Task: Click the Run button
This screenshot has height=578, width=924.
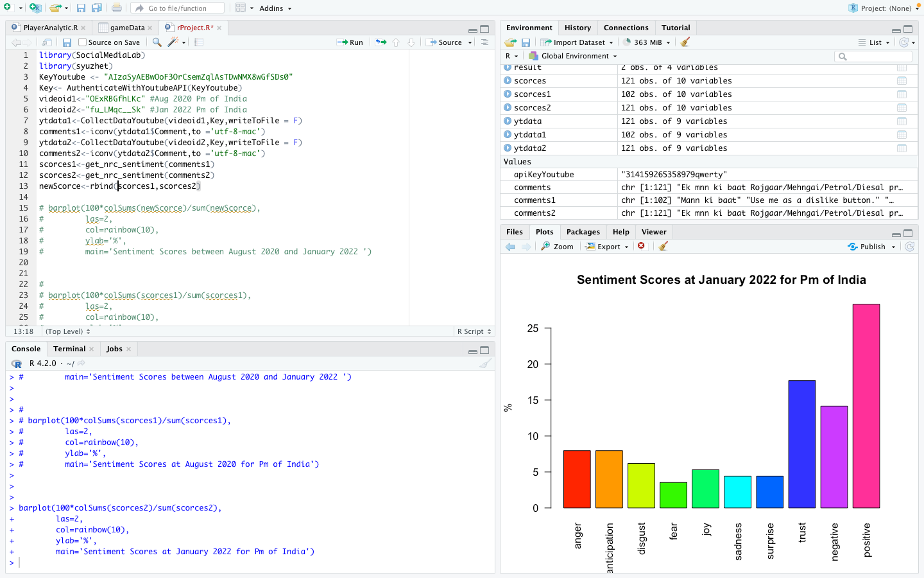Action: [350, 42]
